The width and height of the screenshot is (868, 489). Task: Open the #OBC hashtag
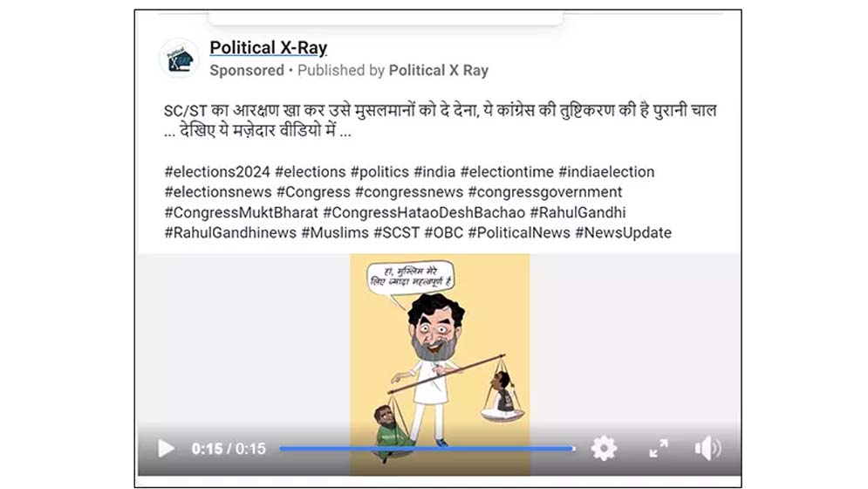(443, 233)
